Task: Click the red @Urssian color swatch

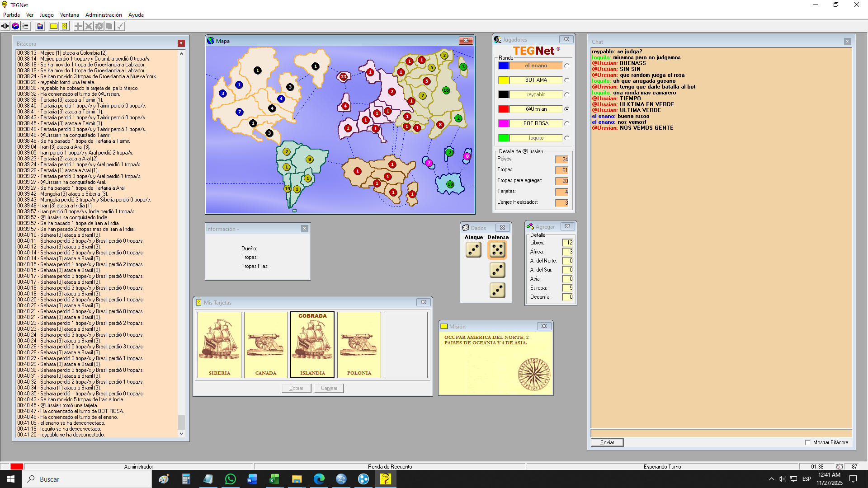Action: [x=504, y=109]
